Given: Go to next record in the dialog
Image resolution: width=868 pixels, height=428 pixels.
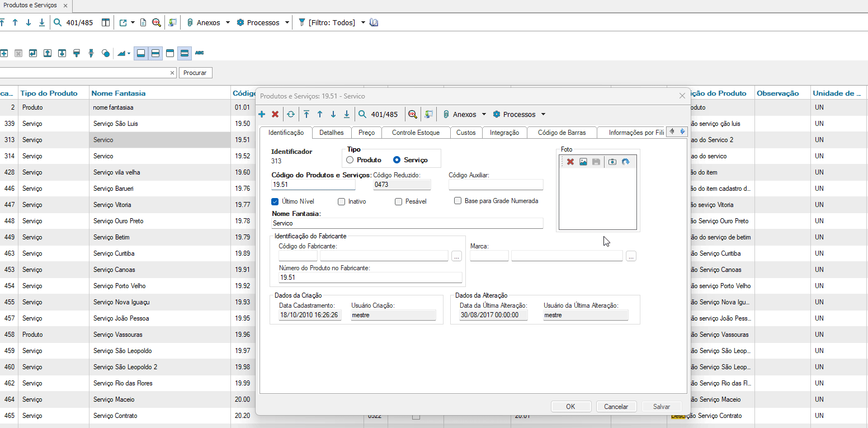Looking at the screenshot, I should point(333,114).
